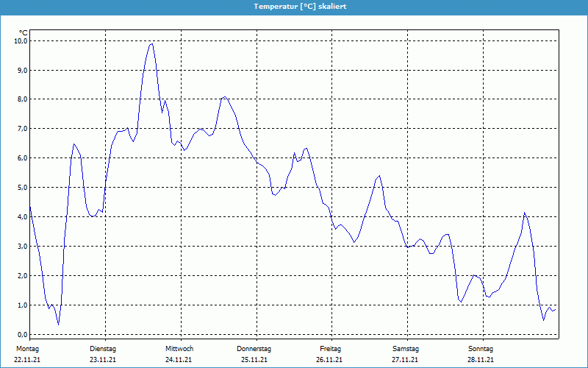This screenshot has width=588, height=368.
Task: Select the 28.11.21 date label
Action: (x=481, y=360)
